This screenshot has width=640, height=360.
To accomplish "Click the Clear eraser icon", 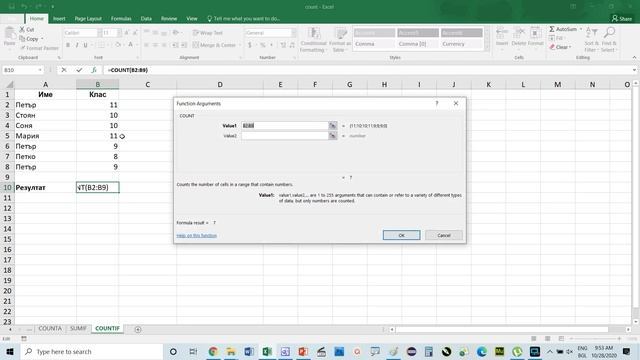I will [x=552, y=47].
